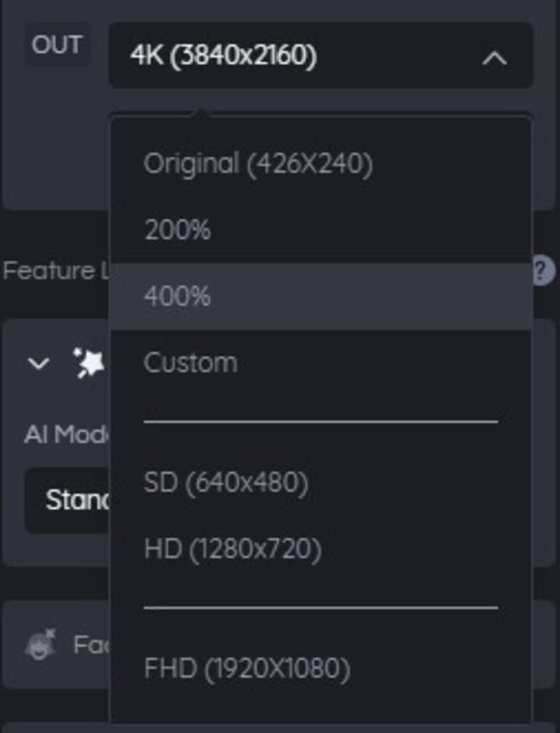Open help via the question mark icon
The width and height of the screenshot is (560, 733).
[543, 272]
